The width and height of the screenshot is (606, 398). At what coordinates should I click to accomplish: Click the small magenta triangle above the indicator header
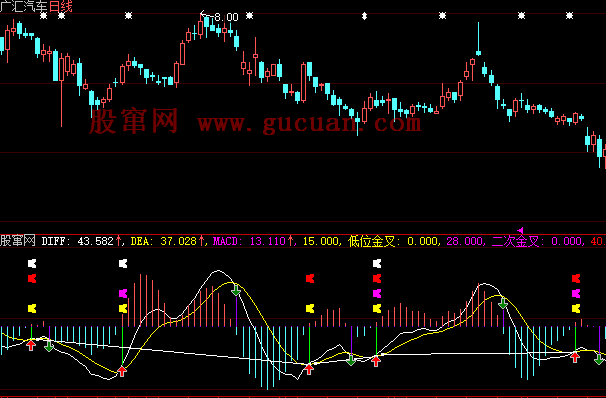[x=520, y=230]
